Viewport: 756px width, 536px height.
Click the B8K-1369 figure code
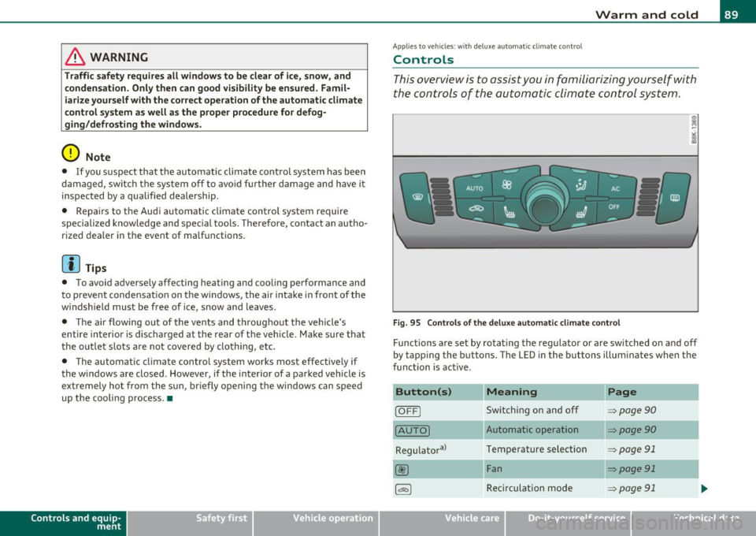pos(694,129)
